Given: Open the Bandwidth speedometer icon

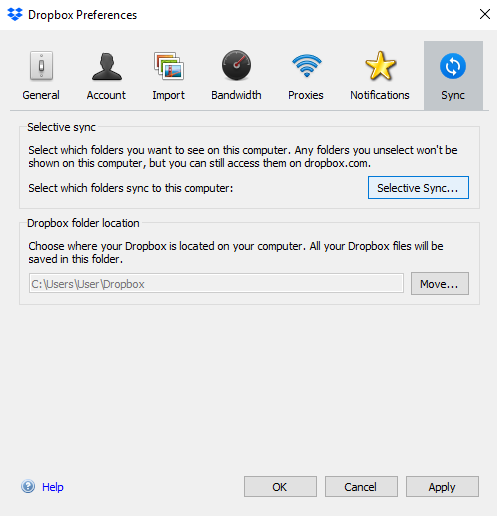Looking at the screenshot, I should click(236, 65).
